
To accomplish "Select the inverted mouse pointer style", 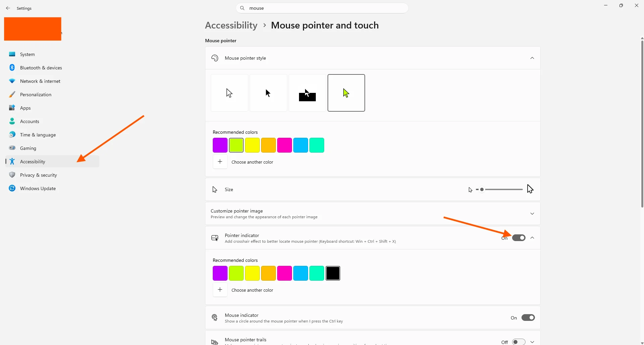I will tap(307, 93).
